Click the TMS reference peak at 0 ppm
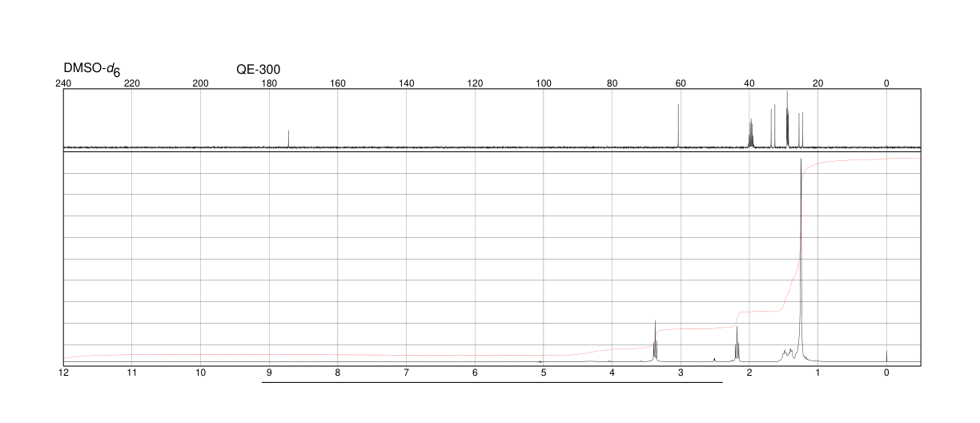 coord(886,357)
